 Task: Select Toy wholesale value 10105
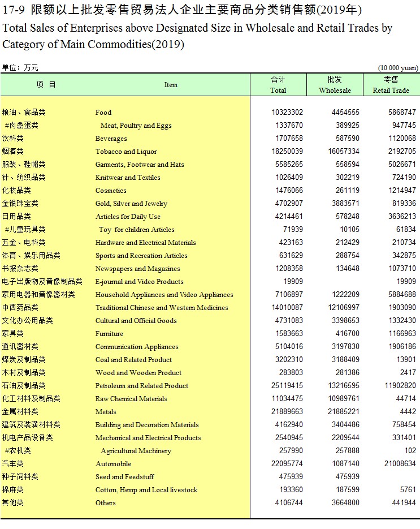pos(349,230)
